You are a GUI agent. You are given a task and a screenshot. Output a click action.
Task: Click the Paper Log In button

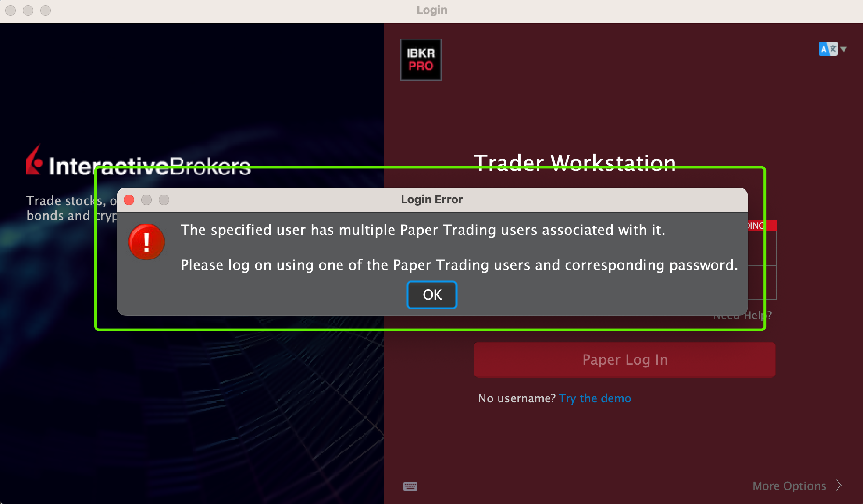pyautogui.click(x=624, y=360)
